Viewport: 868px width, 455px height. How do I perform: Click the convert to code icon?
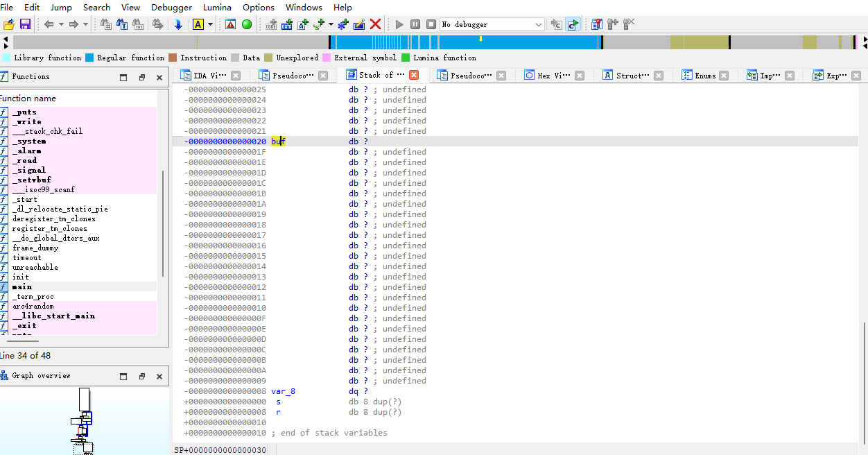pyautogui.click(x=271, y=24)
